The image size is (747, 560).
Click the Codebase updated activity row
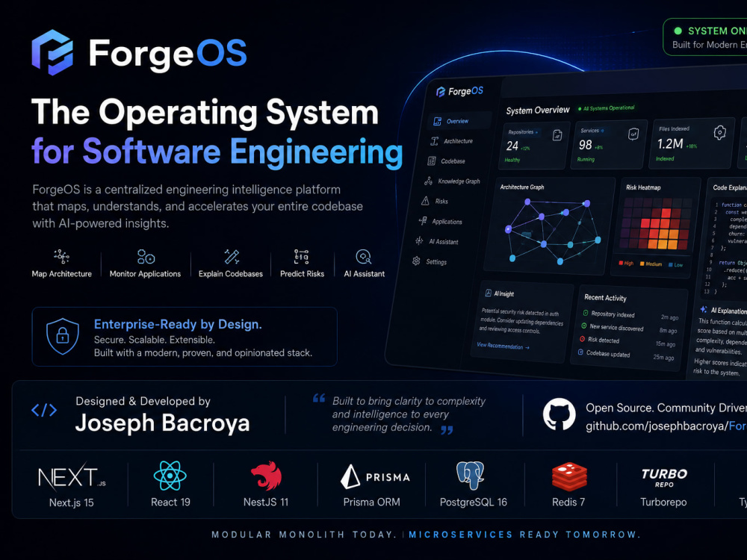coord(625,355)
